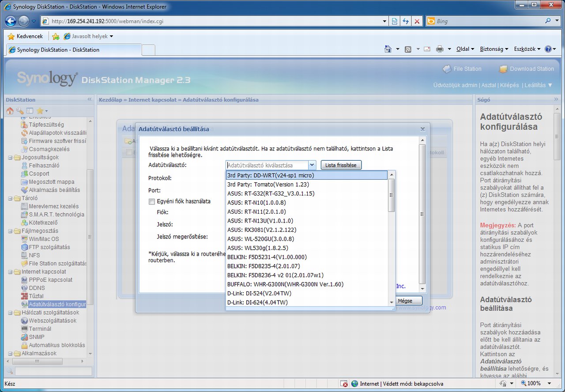565x392 pixels.
Task: Collapse the Jogosultságok folder
Action: 11,157
